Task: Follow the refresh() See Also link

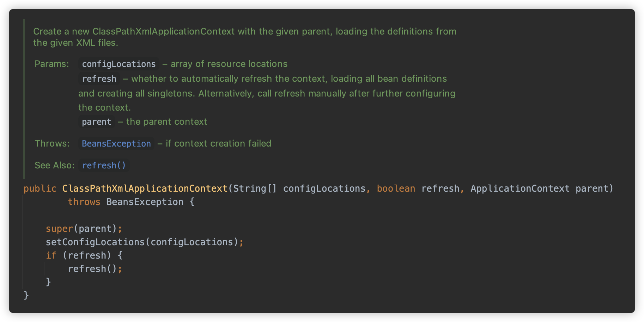Action: coord(104,165)
